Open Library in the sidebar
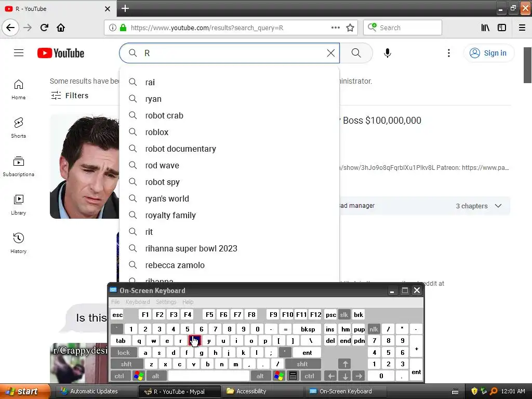This screenshot has width=532, height=399. coord(18,205)
